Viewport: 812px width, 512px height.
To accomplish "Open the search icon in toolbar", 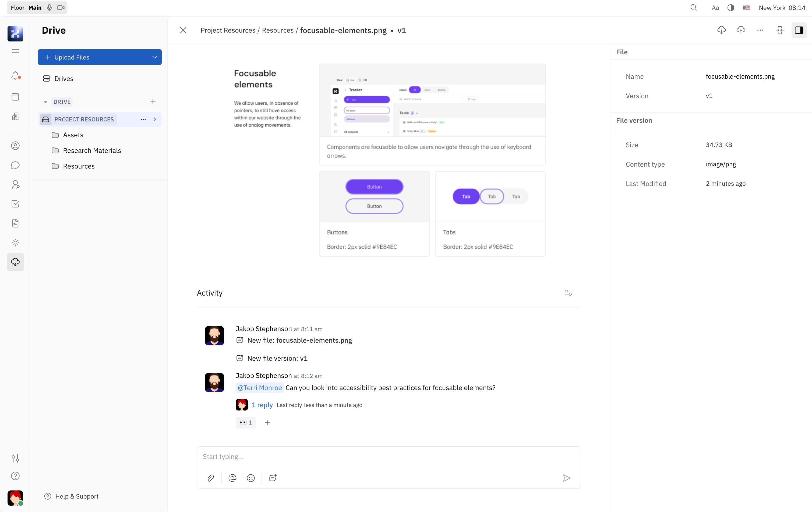I will (x=693, y=7).
